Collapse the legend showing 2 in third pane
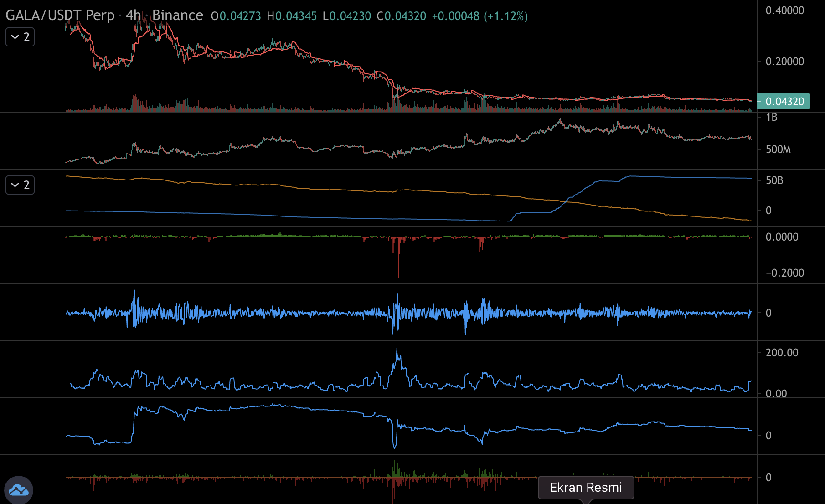Image resolution: width=825 pixels, height=504 pixels. tap(20, 185)
